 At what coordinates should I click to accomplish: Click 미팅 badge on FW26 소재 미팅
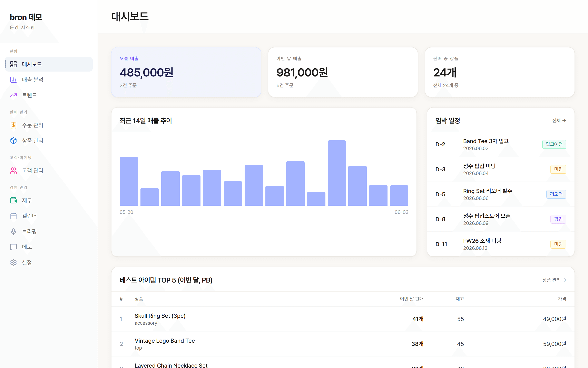pos(558,244)
